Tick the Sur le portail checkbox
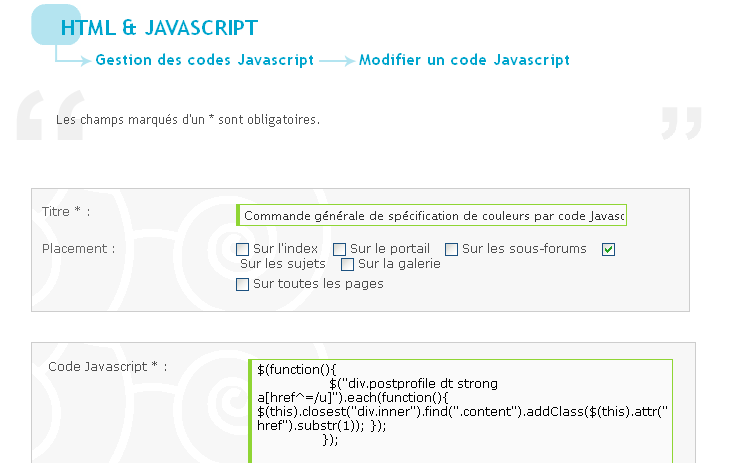 pyautogui.click(x=340, y=249)
